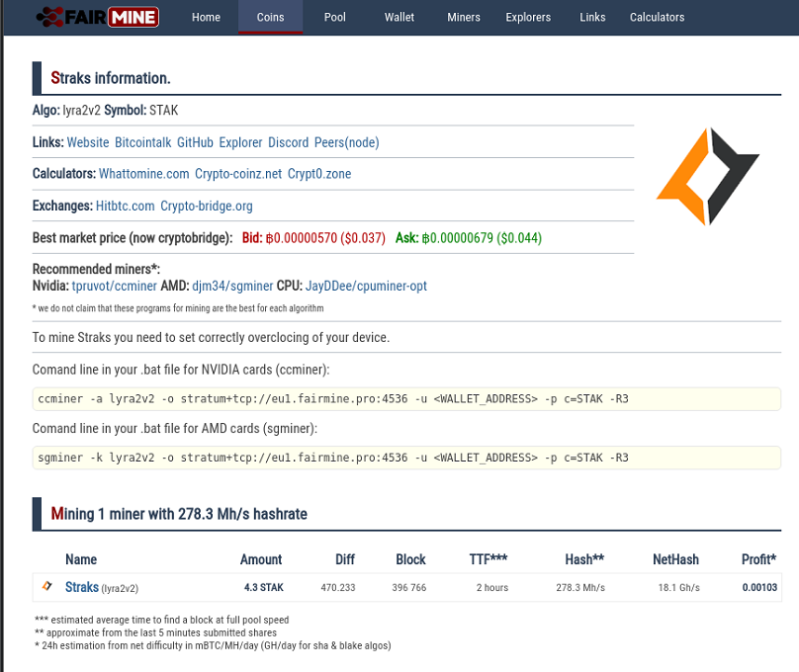
Task: Open the Bitcointalk link
Action: click(142, 142)
